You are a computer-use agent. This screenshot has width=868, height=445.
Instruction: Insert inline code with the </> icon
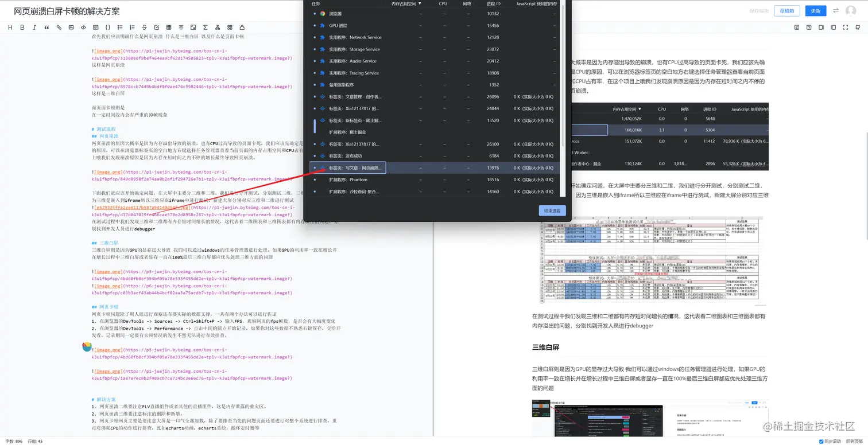click(x=83, y=27)
